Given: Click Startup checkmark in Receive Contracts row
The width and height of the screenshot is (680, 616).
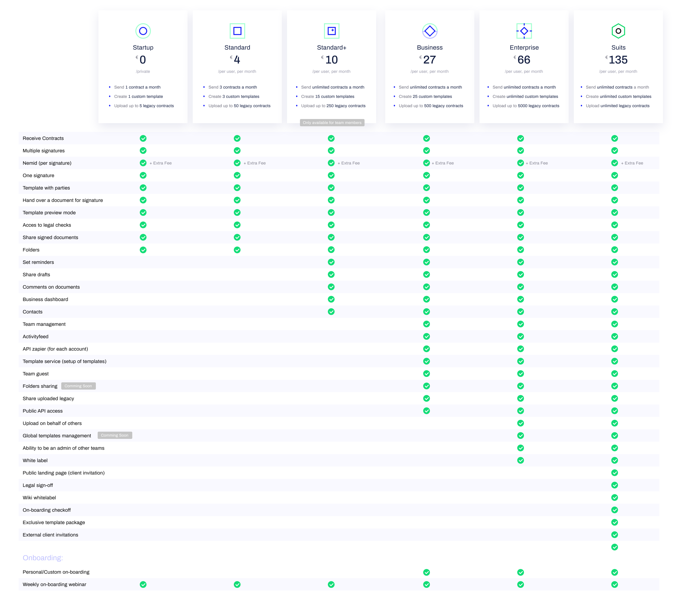Looking at the screenshot, I should [143, 138].
